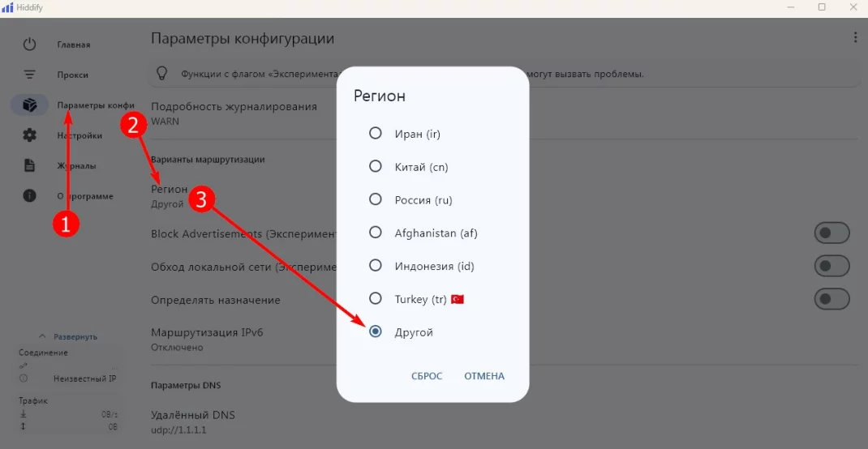
Task: Select the Turkey (tr) radio button
Action: coord(376,299)
